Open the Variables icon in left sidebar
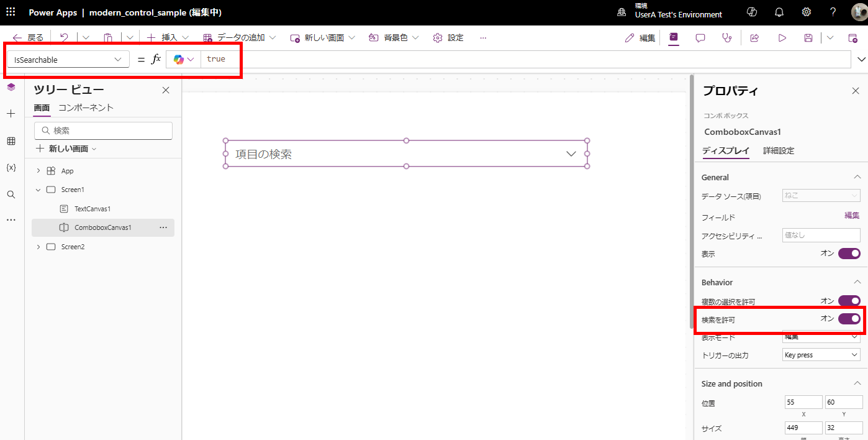Screen dimensions: 868x440 11,168
